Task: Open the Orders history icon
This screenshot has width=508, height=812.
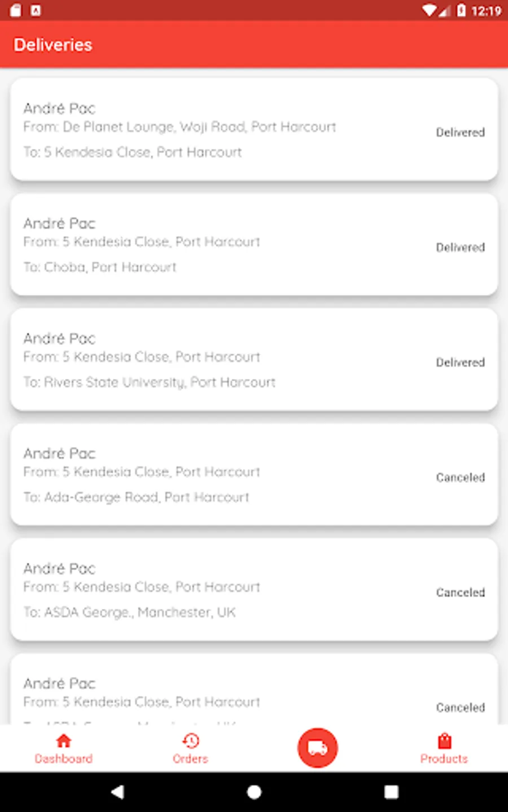Action: (190, 740)
